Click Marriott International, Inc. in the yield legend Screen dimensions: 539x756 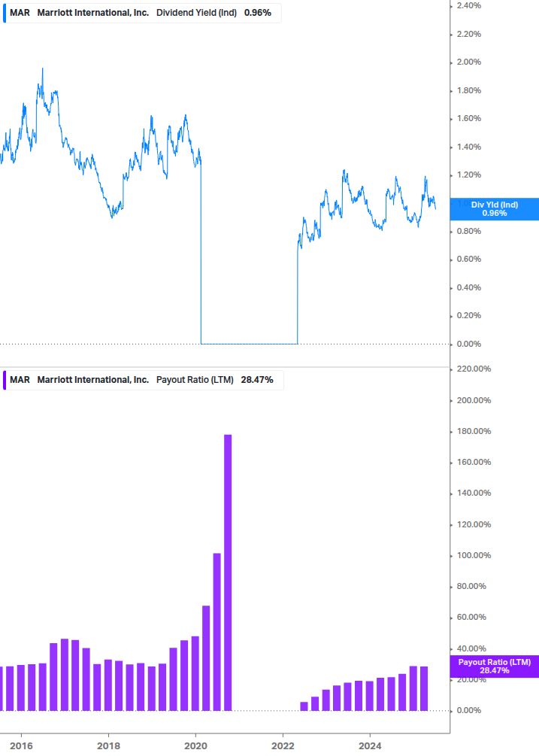coord(93,13)
